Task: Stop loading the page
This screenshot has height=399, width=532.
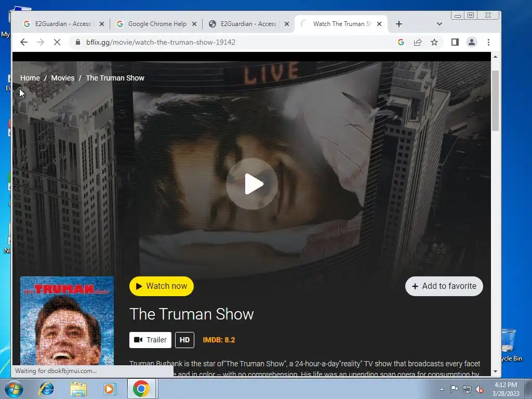Action: point(57,43)
